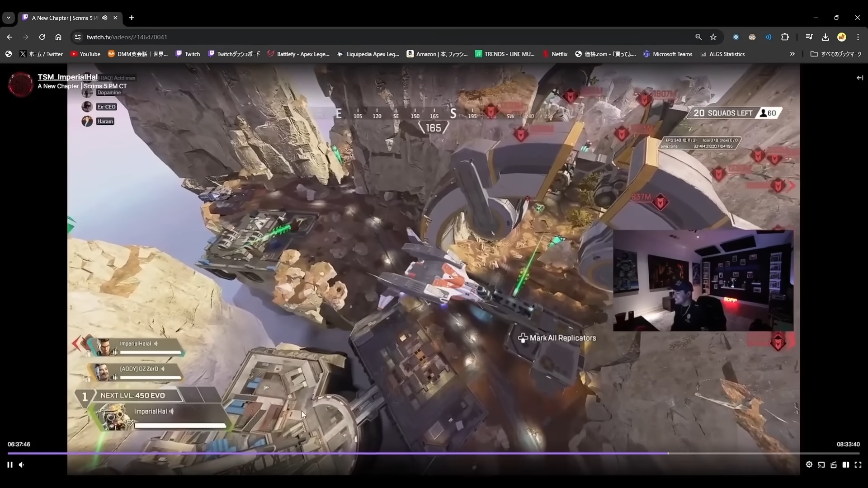Open TSM_ImperialHal channel name link
Image resolution: width=868 pixels, height=488 pixels.
[67, 77]
